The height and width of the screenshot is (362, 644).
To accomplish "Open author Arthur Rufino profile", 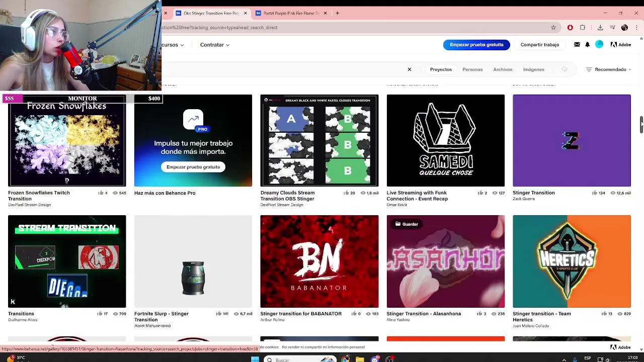I will point(272,320).
